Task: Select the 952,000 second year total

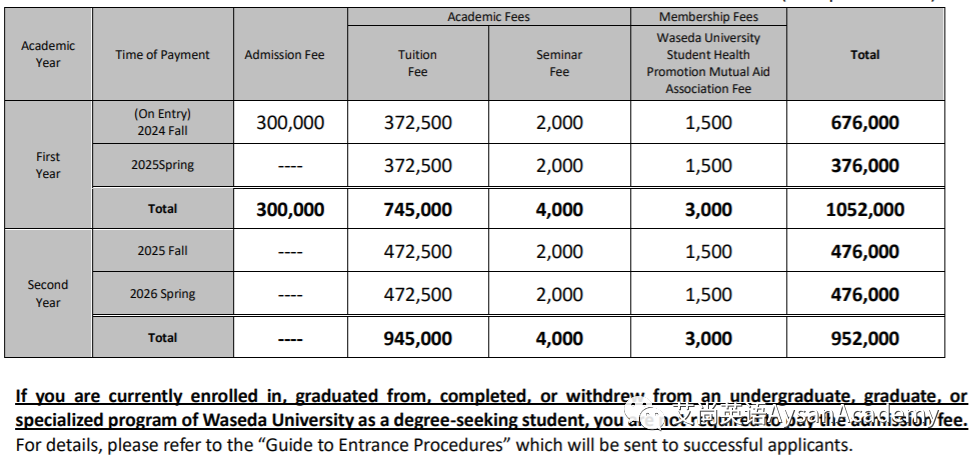Action: point(865,338)
